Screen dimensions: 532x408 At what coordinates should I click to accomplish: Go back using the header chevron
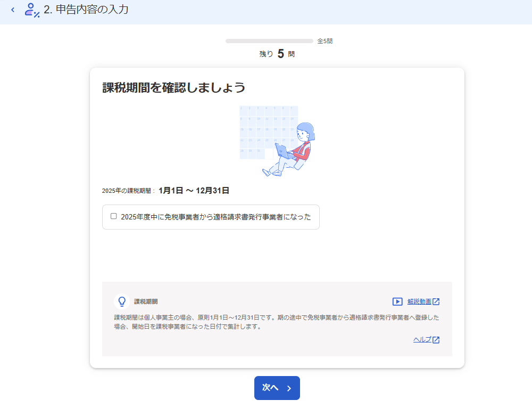pos(13,10)
